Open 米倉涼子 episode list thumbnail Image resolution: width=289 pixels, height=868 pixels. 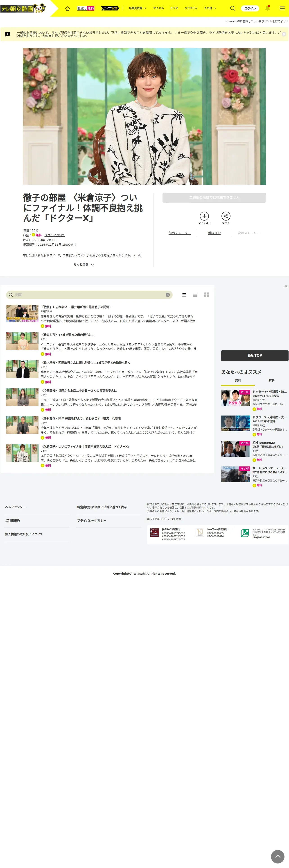[22, 453]
